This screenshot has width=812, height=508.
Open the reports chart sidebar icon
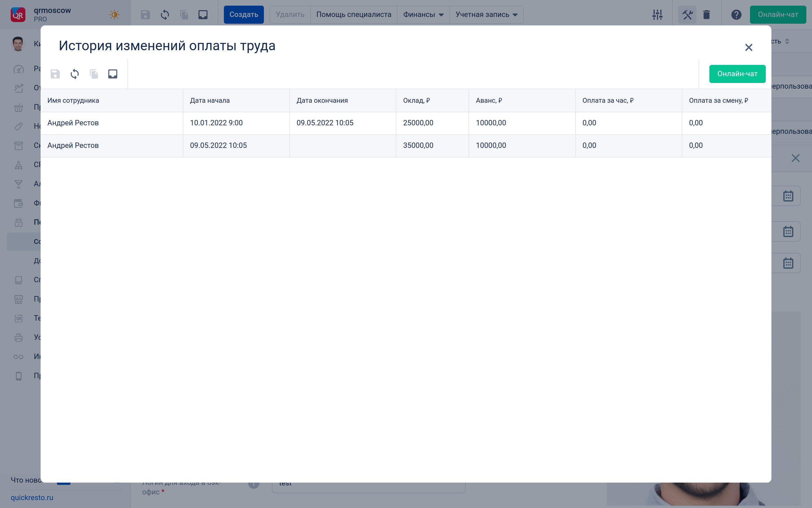pyautogui.click(x=18, y=88)
